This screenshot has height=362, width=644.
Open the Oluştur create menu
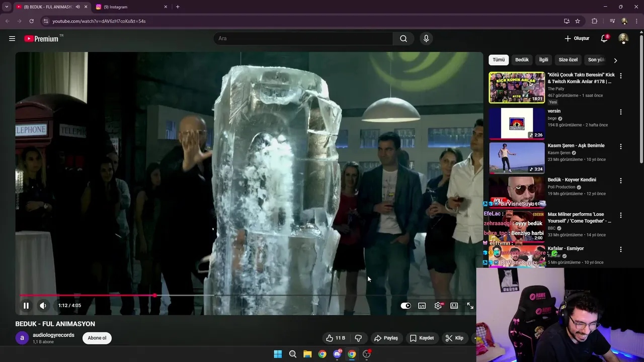[577, 39]
